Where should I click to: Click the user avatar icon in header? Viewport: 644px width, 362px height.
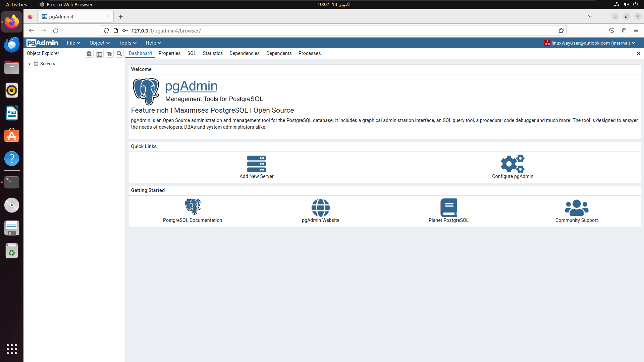tap(547, 43)
